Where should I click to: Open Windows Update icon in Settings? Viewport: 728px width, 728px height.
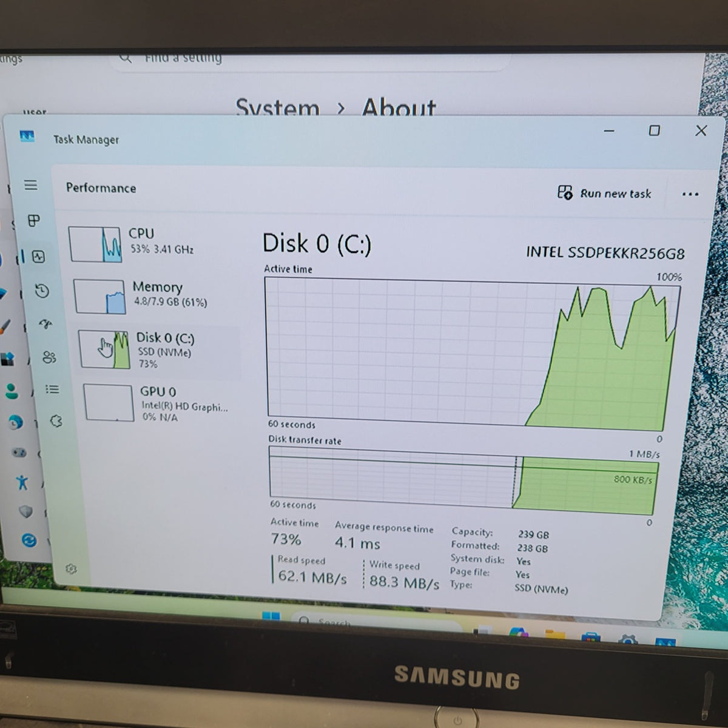[x=29, y=540]
